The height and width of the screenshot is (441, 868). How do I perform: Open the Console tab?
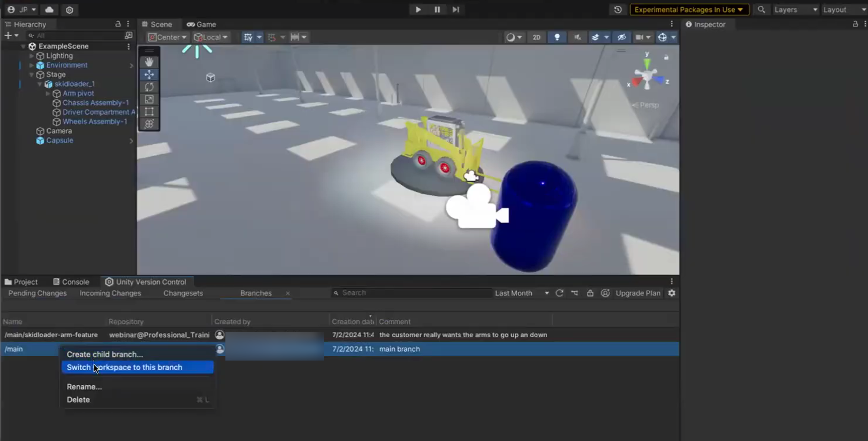pyautogui.click(x=71, y=282)
